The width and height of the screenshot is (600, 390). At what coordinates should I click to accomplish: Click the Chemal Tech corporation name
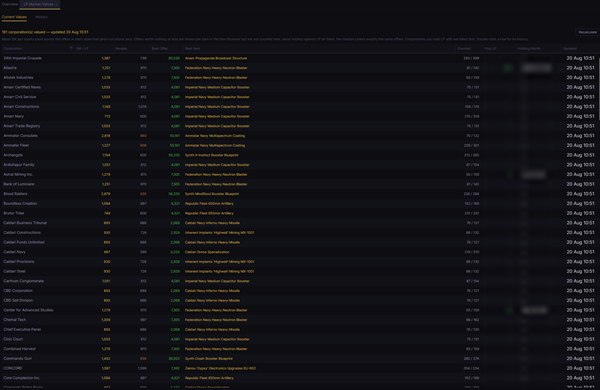click(x=15, y=320)
